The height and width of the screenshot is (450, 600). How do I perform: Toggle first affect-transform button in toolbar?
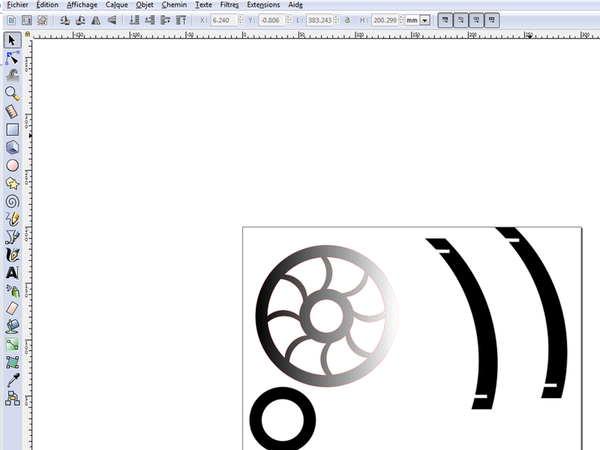447,19
